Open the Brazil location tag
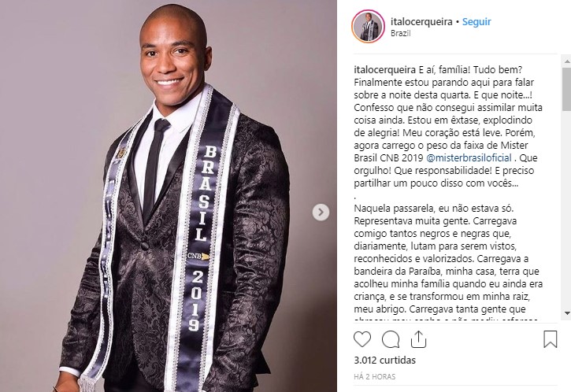Viewport: 571px width, 392px height. pyautogui.click(x=401, y=33)
